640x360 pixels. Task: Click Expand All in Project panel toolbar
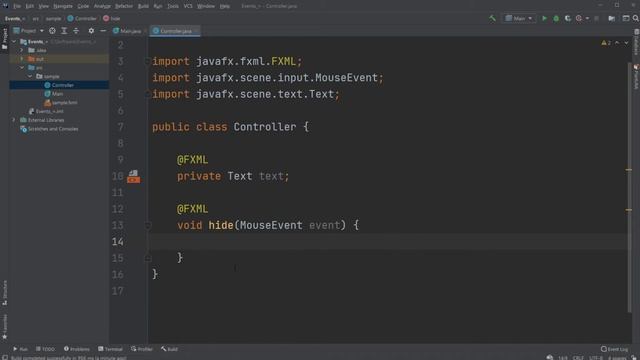[64, 31]
